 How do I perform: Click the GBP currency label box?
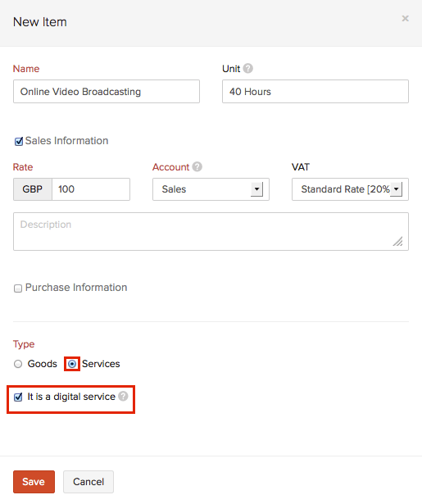pyautogui.click(x=33, y=189)
